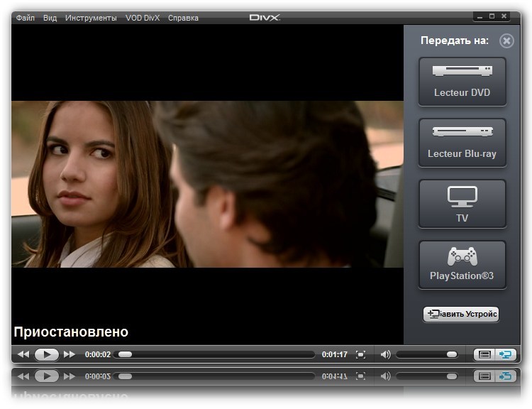Open the Вид menu
This screenshot has height=409, width=532.
pos(50,18)
